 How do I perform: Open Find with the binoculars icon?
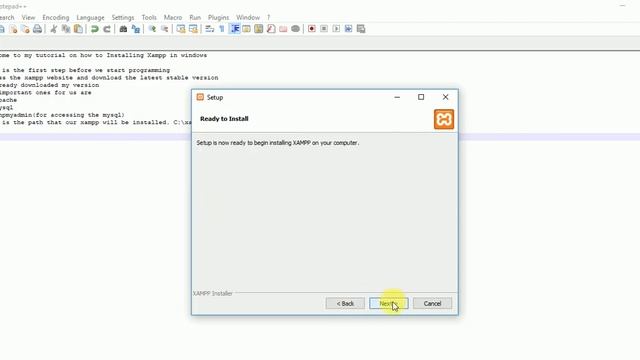point(123,29)
